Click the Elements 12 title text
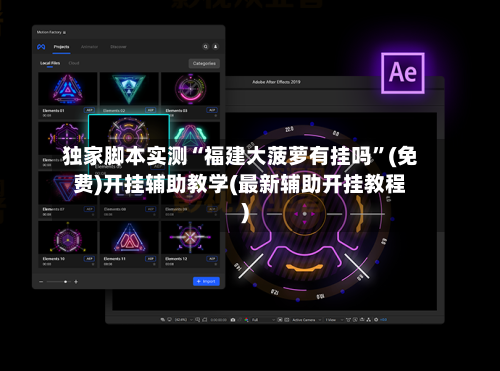Image resolution: width=500 pixels, height=371 pixels. point(176,259)
